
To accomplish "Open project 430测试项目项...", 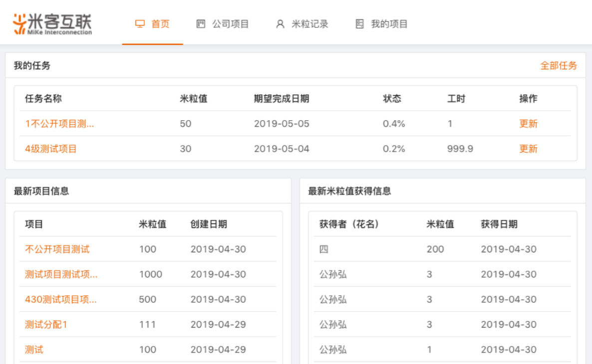I will (x=61, y=300).
